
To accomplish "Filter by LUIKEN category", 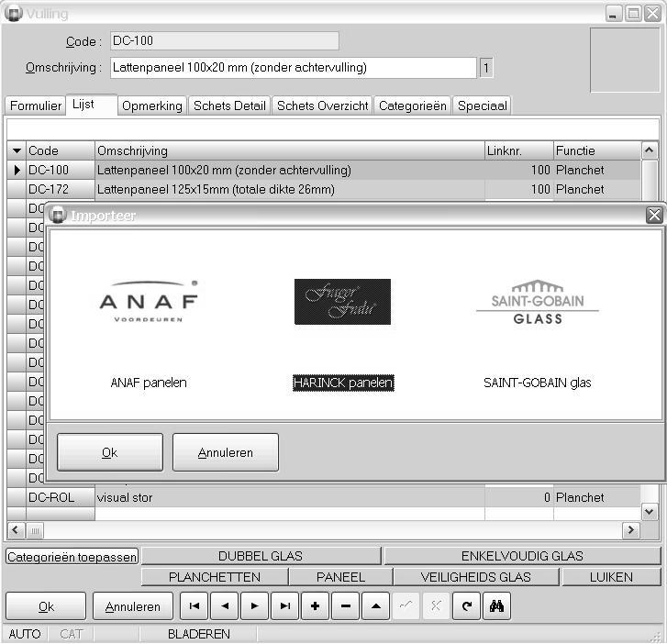I will (x=611, y=577).
